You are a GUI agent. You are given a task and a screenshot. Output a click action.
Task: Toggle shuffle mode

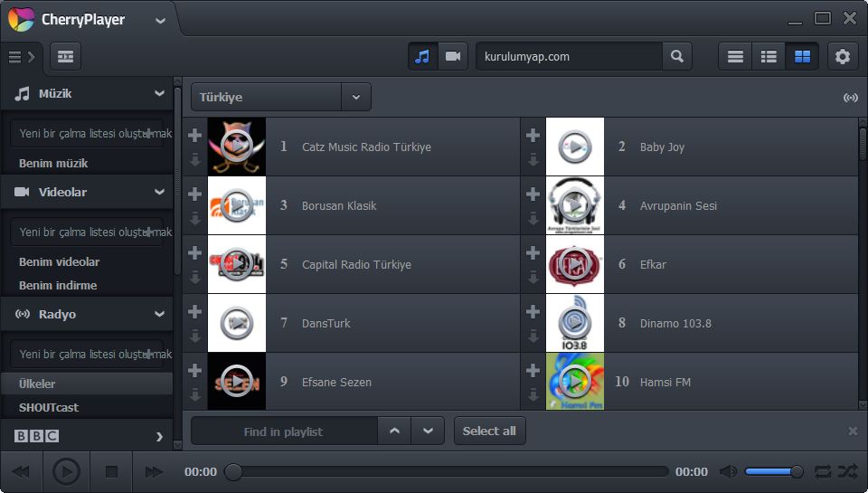pos(847,472)
